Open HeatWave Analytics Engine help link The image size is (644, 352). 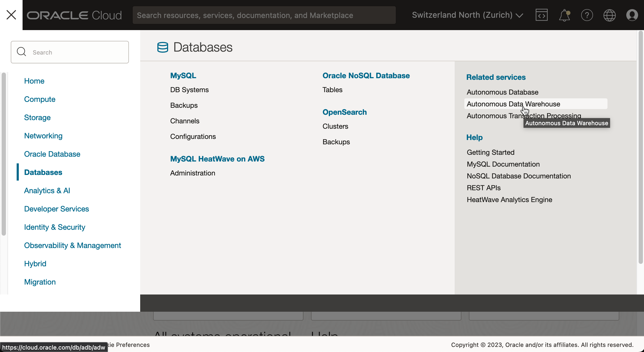[x=509, y=200]
